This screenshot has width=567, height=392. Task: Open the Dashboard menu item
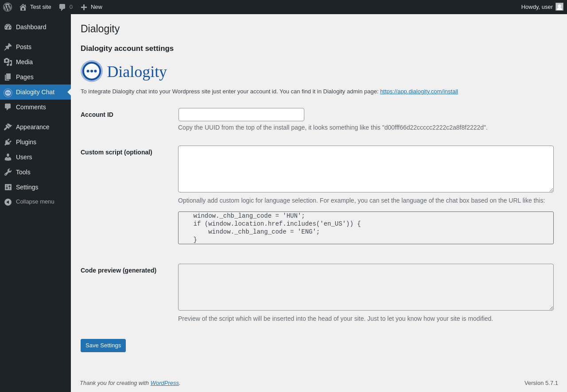tap(31, 27)
